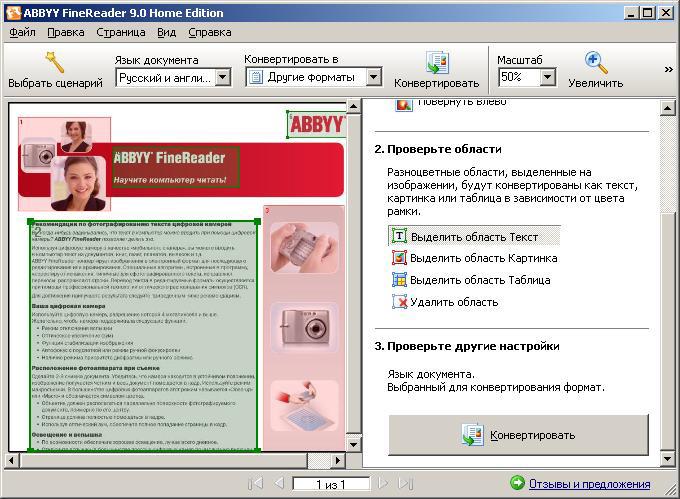Open the Масштаб 50% dropdown
The image size is (680, 499).
[548, 77]
